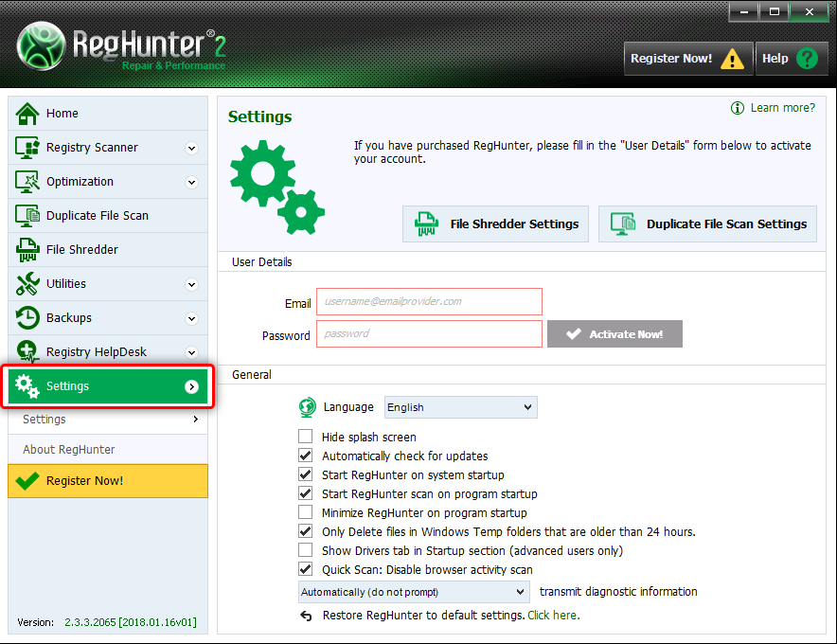This screenshot has height=644, width=837.
Task: Select the Settings submenu item below the green Settings header
Action: tap(45, 420)
